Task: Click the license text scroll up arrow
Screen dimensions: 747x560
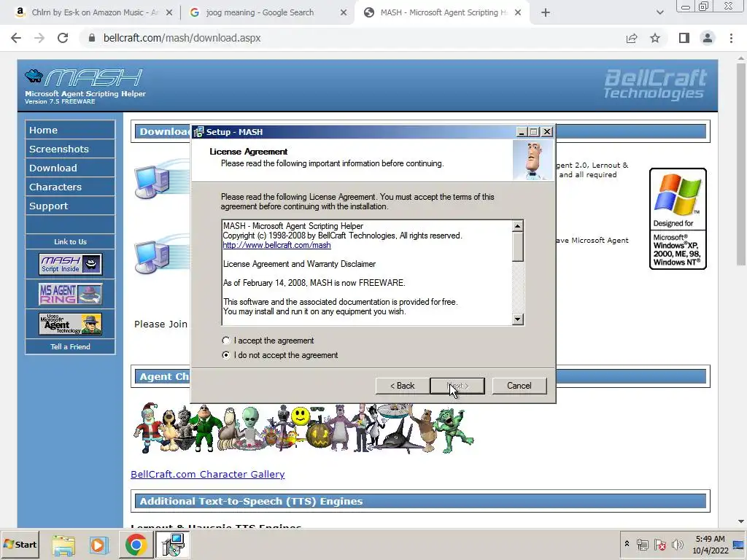Action: point(518,226)
